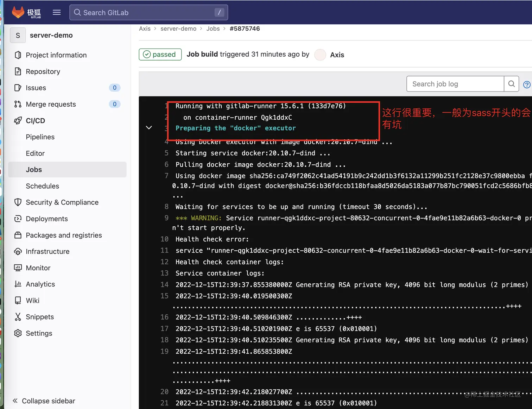Collapse sidebar using double chevron

(x=15, y=401)
